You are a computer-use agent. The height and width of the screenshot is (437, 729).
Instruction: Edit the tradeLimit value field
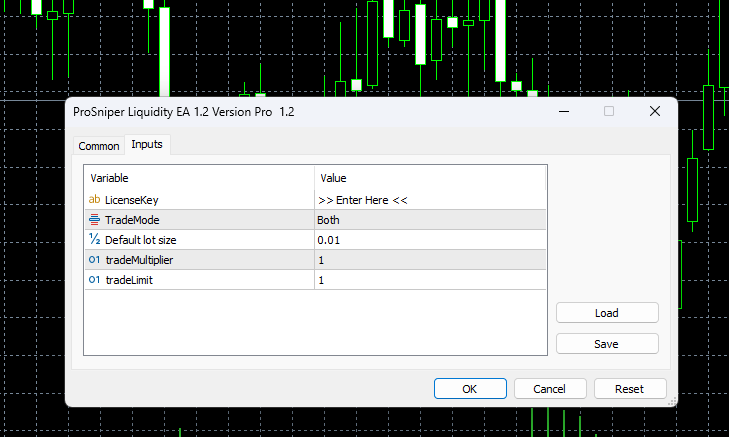tap(430, 280)
